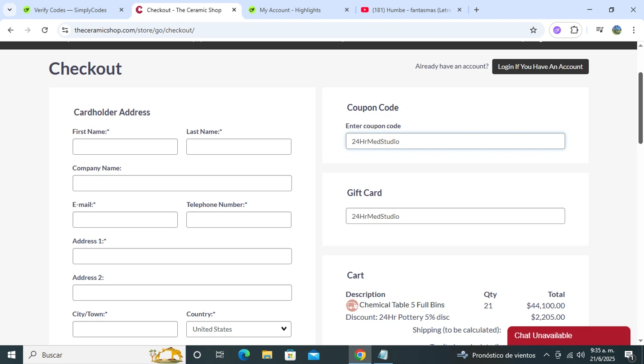Open the network Wi-Fi icon

click(570, 355)
